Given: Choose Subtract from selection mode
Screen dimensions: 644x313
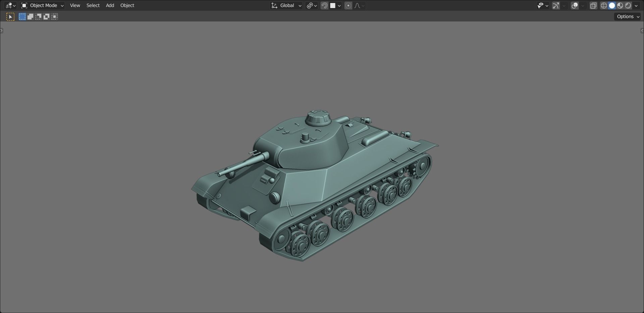Looking at the screenshot, I should (38, 17).
